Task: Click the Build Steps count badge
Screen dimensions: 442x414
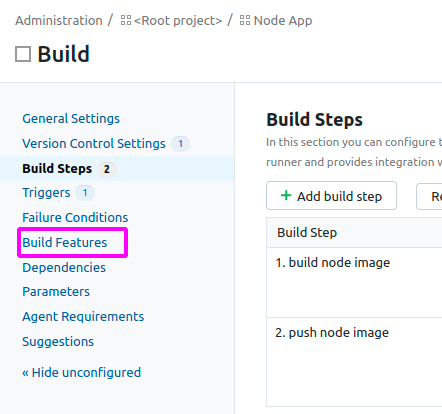Action: click(x=107, y=169)
